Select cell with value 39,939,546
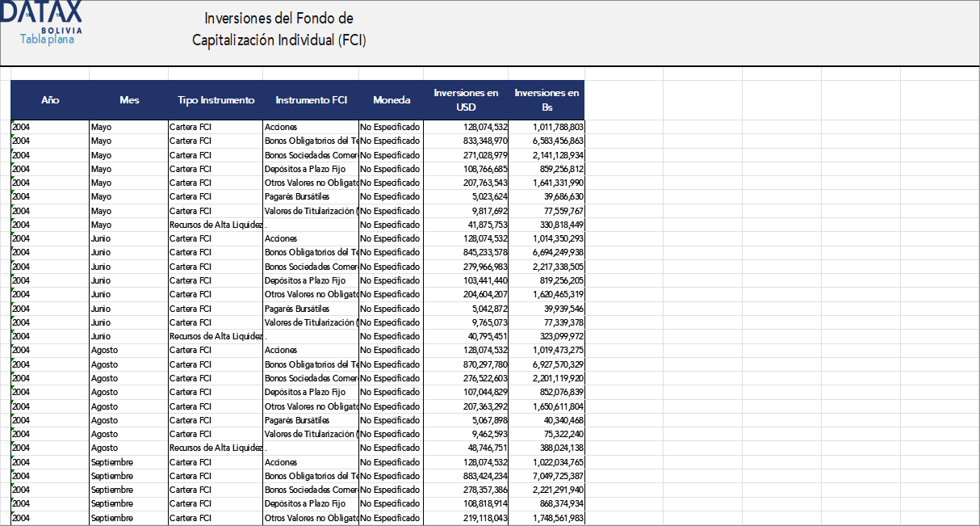Screen dimensions: 980x526 (547, 309)
